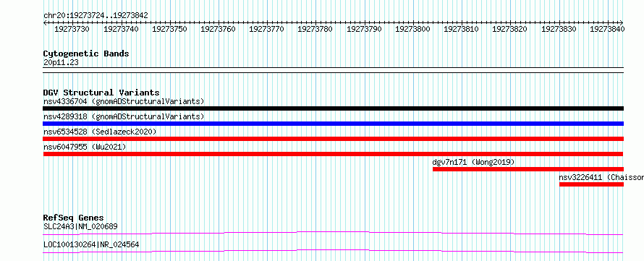Click ruler position 19273730
The image size is (644, 261).
click(72, 29)
